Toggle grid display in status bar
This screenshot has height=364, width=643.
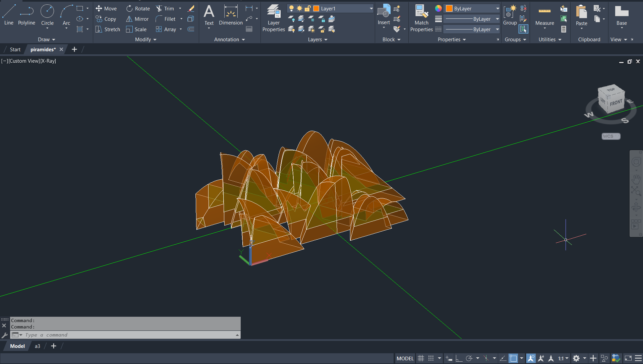421,358
